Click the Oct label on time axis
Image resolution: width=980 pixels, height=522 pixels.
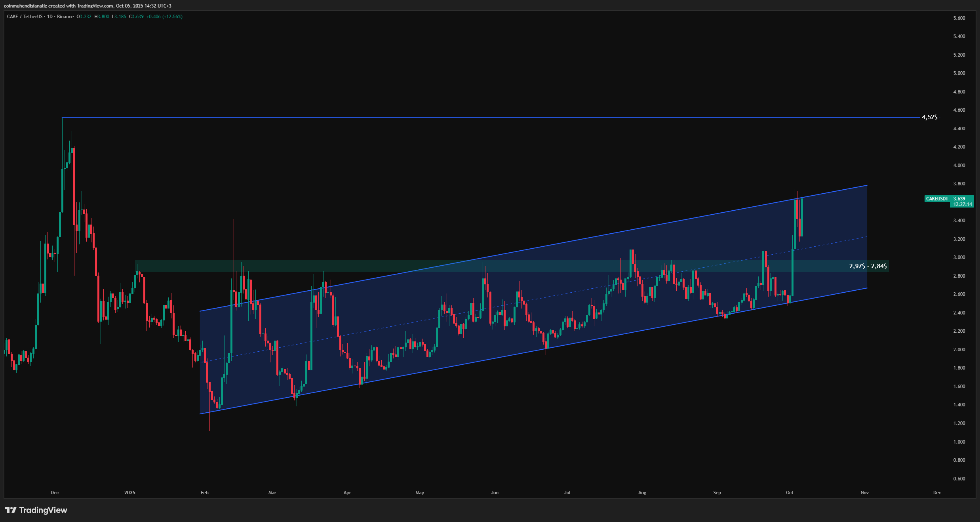790,493
